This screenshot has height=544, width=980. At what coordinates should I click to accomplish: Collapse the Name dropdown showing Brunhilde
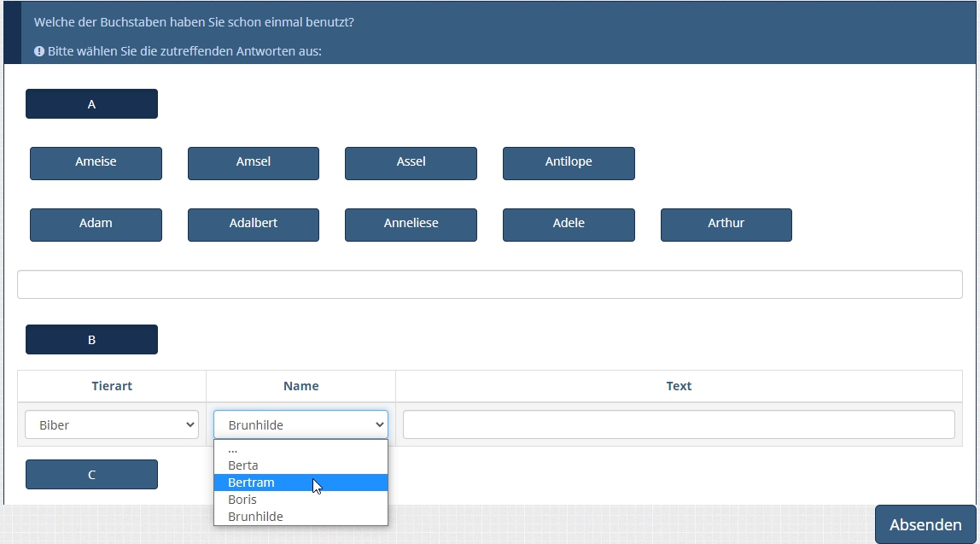click(x=300, y=425)
